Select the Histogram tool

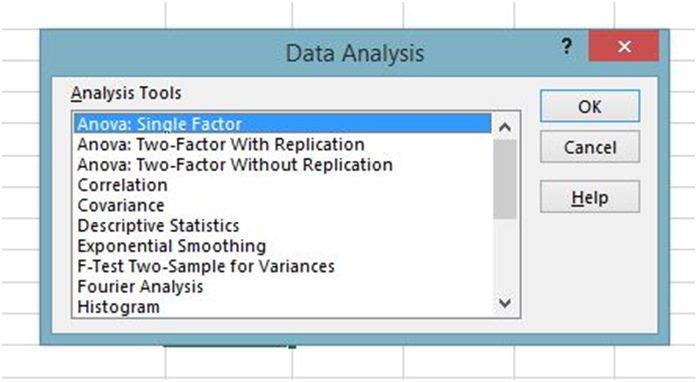tap(283, 307)
